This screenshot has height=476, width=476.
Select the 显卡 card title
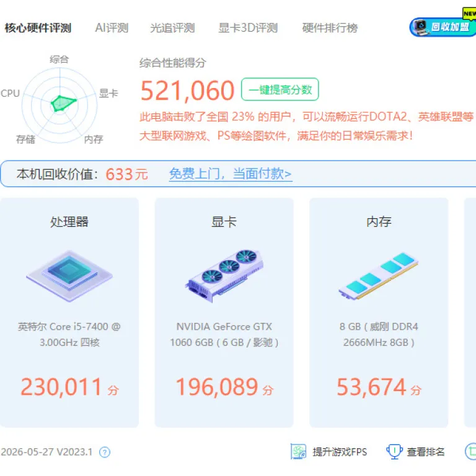(224, 222)
